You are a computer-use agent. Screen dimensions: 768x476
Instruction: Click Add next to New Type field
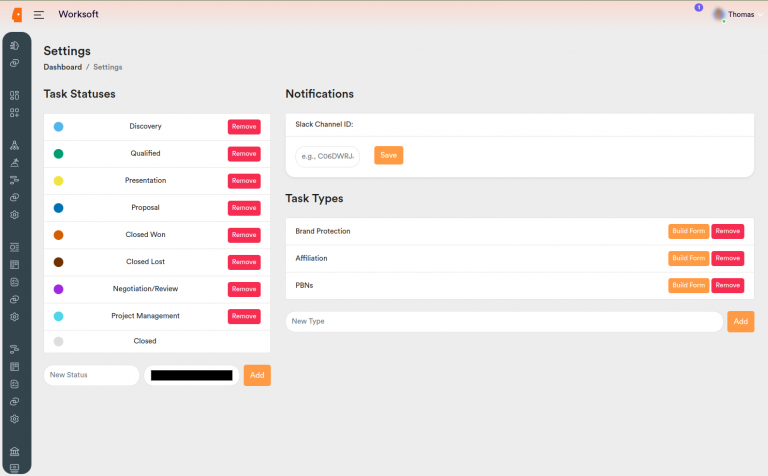[x=741, y=322]
